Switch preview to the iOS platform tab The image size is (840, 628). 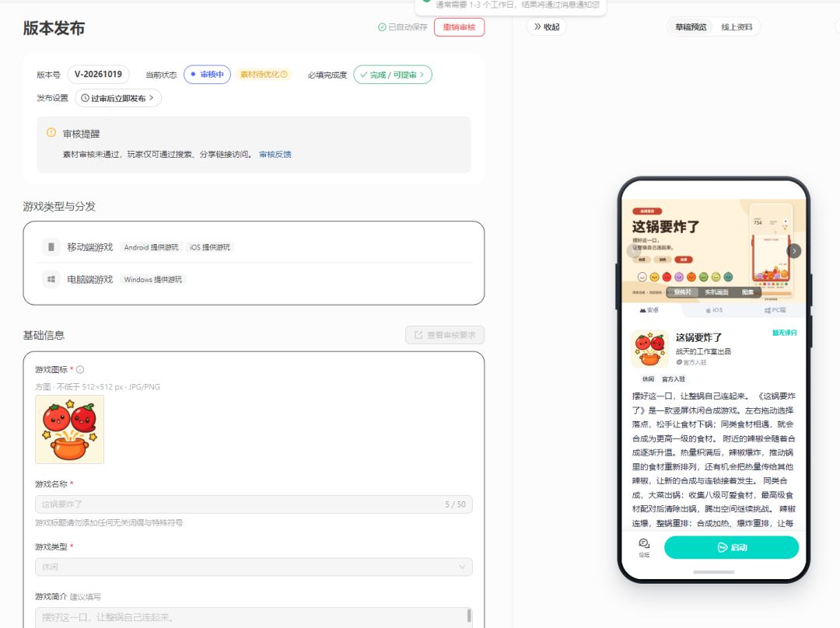pyautogui.click(x=714, y=310)
